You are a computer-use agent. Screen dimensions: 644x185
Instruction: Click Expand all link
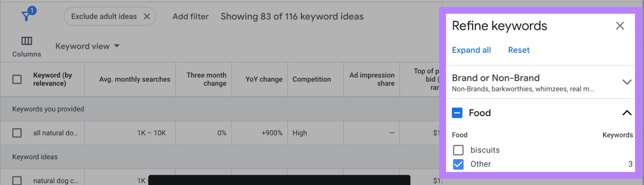point(471,50)
